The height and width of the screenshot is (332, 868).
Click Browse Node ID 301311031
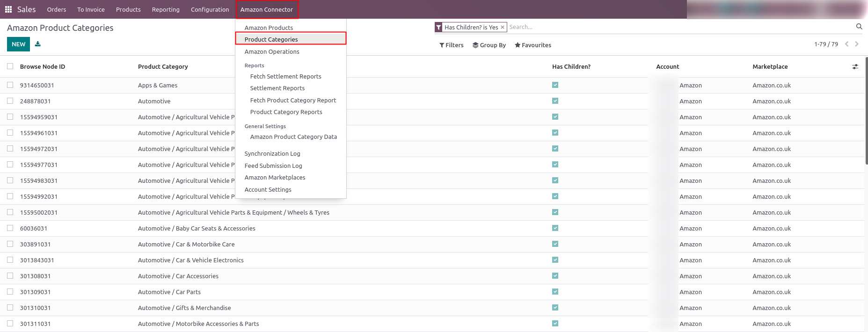[x=35, y=324]
